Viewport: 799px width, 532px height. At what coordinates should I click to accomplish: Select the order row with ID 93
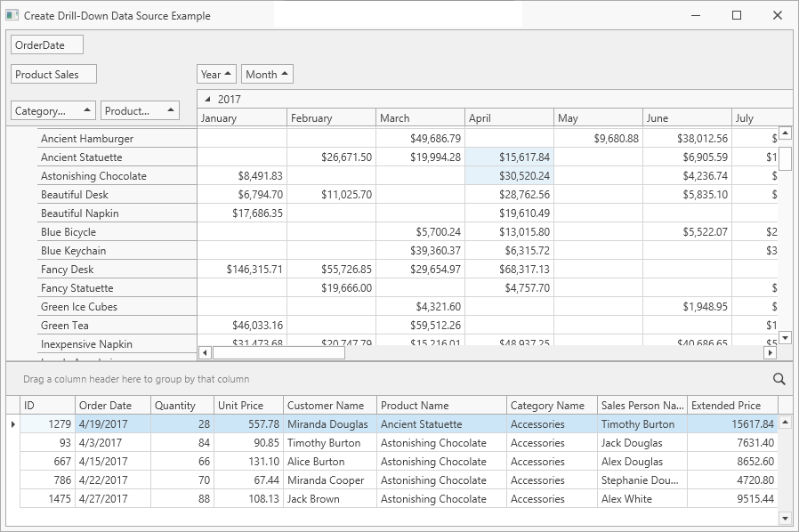[x=399, y=443]
